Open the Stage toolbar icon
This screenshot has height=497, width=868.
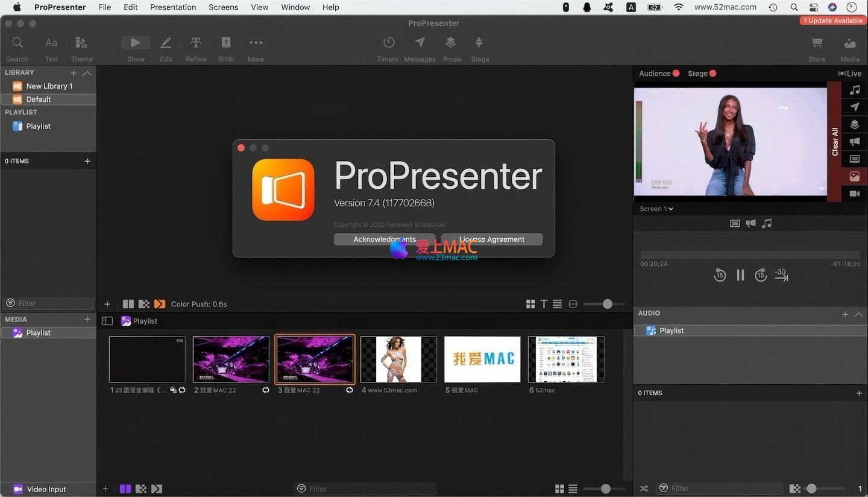coord(479,43)
